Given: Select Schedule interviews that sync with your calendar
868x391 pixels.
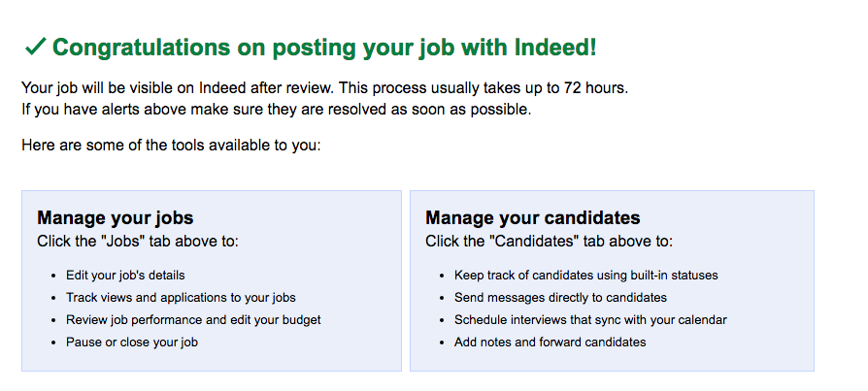Looking at the screenshot, I should pos(590,319).
